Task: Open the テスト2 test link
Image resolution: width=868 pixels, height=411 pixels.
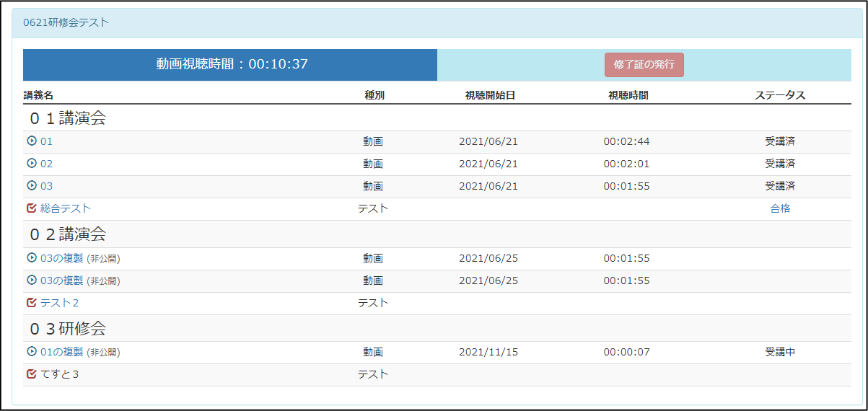Action: pyautogui.click(x=60, y=303)
